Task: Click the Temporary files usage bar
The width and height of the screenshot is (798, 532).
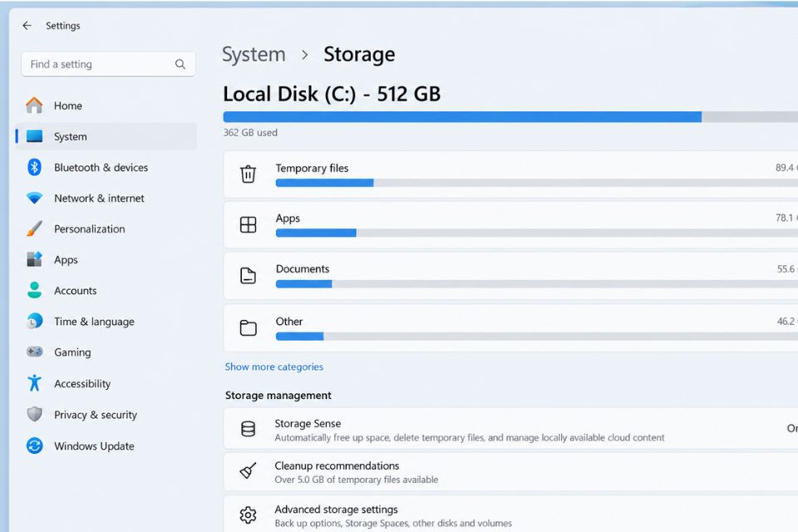Action: pyautogui.click(x=536, y=183)
